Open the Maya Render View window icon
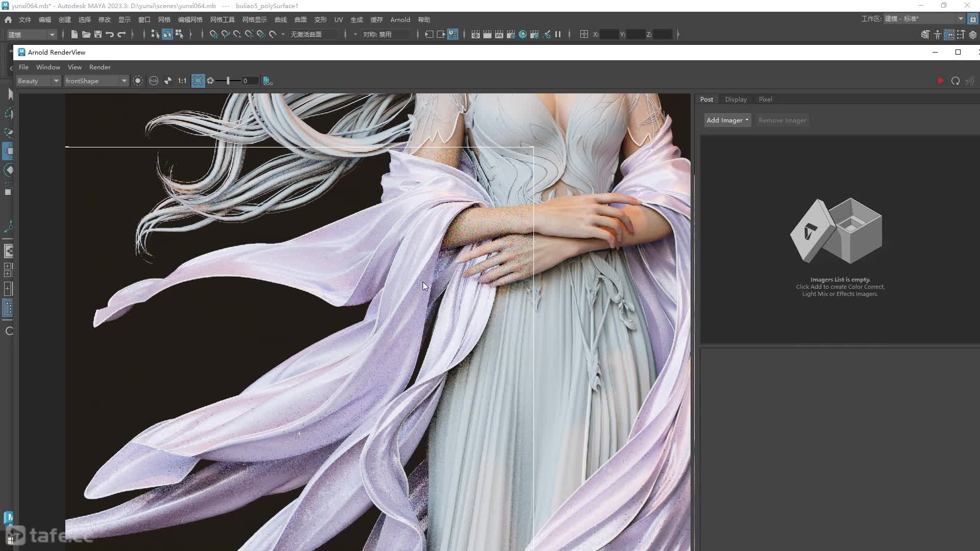Image resolution: width=980 pixels, height=551 pixels. (475, 34)
